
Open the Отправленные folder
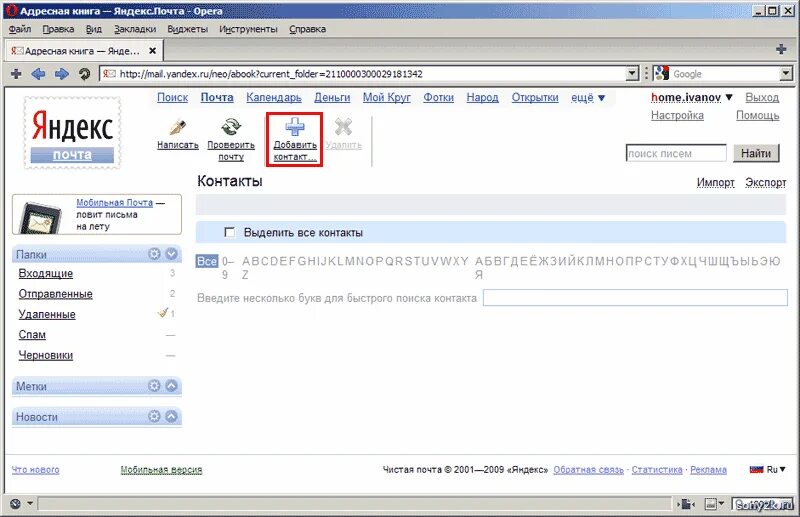(56, 294)
